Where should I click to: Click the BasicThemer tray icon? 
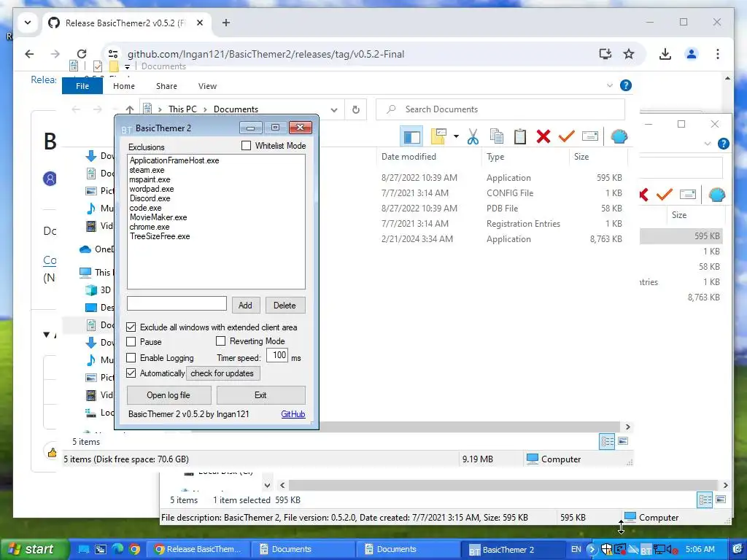[646, 550]
